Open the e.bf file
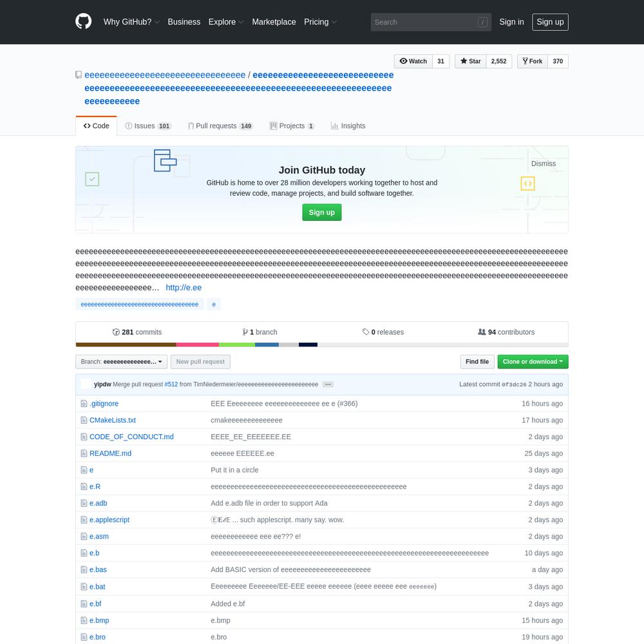The height and width of the screenshot is (644, 644). click(95, 604)
